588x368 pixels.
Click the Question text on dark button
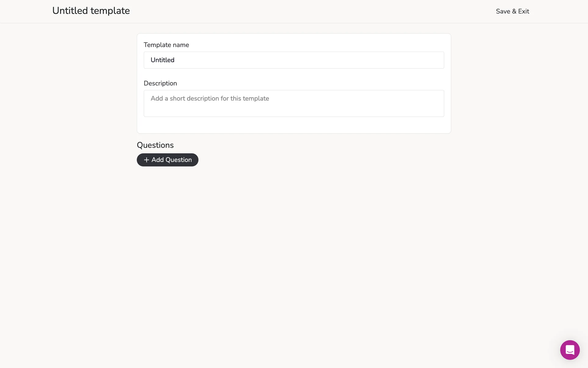pyautogui.click(x=178, y=160)
